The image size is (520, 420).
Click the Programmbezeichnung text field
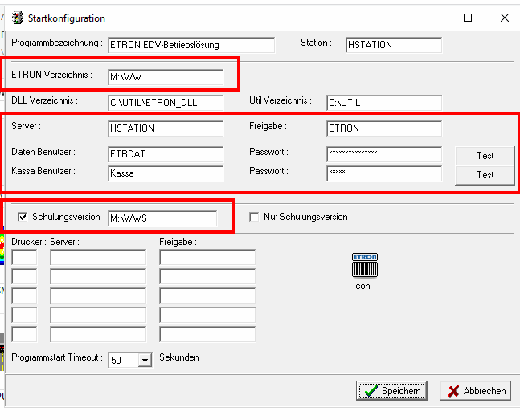point(190,45)
